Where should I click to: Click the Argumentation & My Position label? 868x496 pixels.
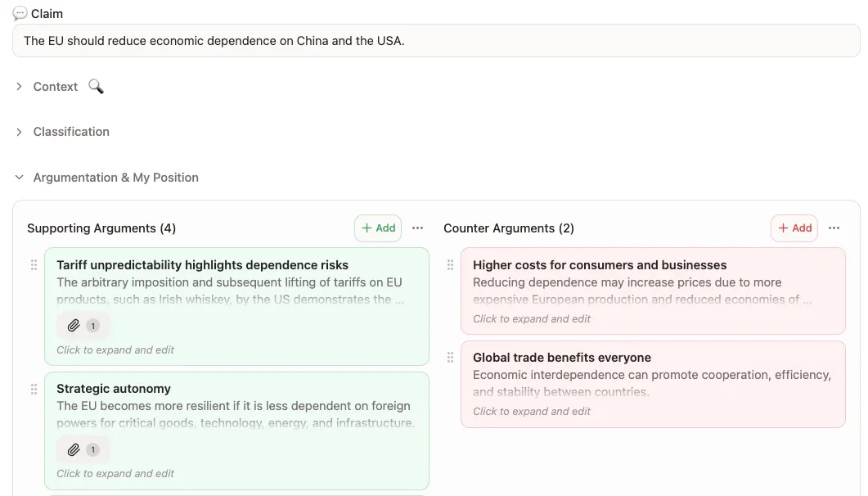pyautogui.click(x=115, y=177)
